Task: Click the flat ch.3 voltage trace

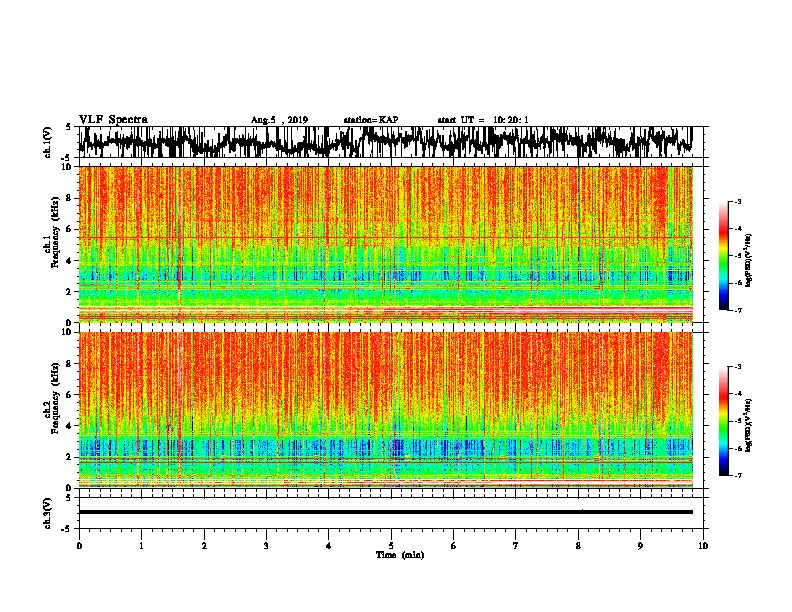Action: click(386, 512)
